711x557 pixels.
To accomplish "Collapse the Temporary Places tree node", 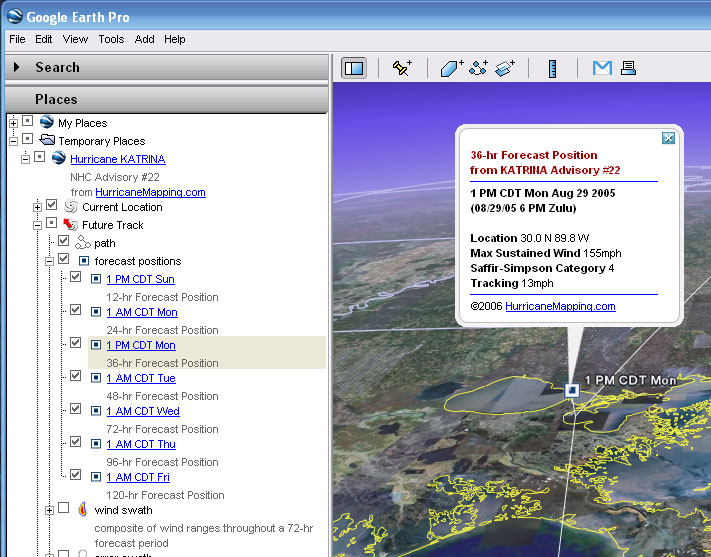I will click(x=13, y=141).
